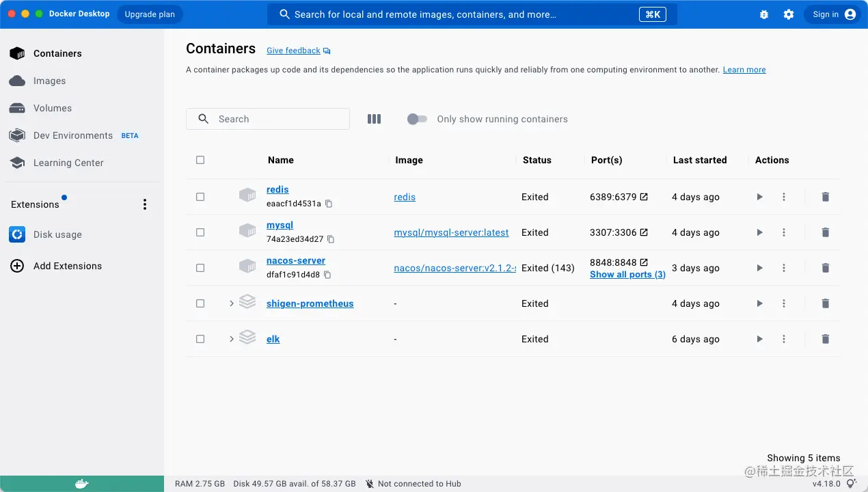Click the Docker whale icon in status bar
This screenshot has width=868, height=492.
[81, 484]
